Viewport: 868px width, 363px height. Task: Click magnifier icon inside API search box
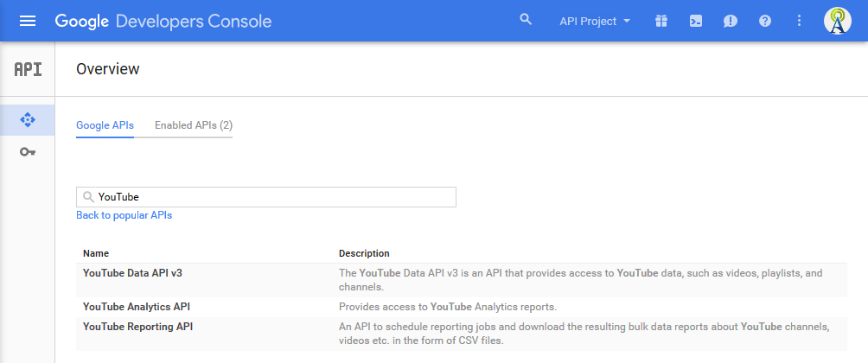(x=88, y=197)
